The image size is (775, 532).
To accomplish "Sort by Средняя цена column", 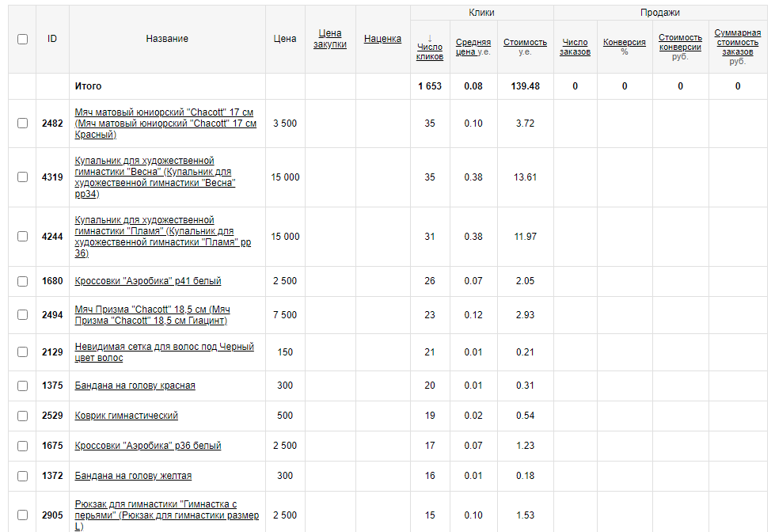I will coord(473,43).
